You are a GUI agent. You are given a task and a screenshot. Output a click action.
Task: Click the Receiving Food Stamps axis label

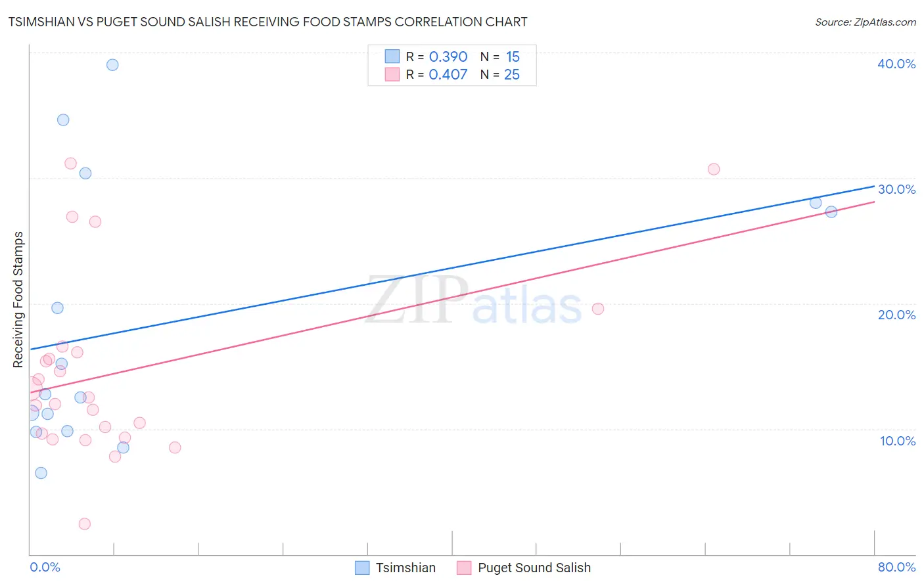18,300
